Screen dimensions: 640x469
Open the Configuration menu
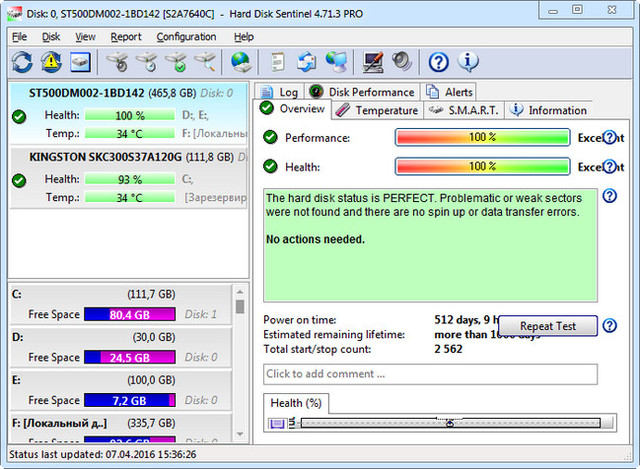point(186,37)
